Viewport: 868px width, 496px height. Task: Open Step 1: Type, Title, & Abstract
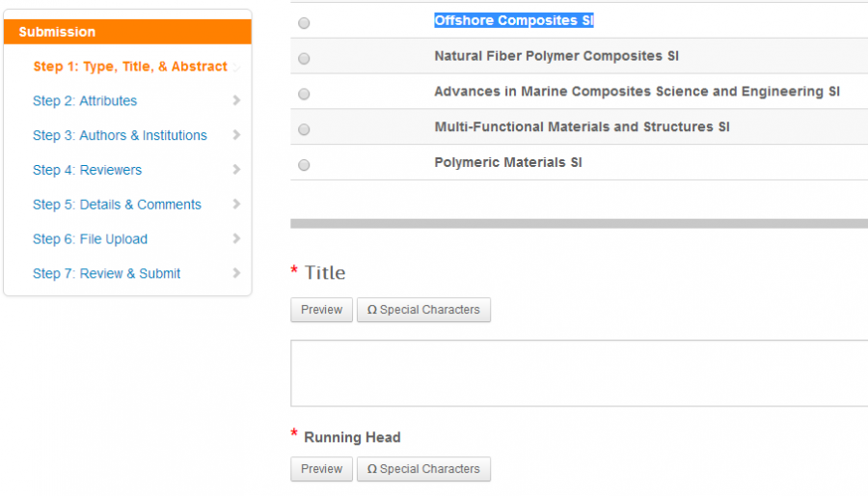(x=130, y=67)
